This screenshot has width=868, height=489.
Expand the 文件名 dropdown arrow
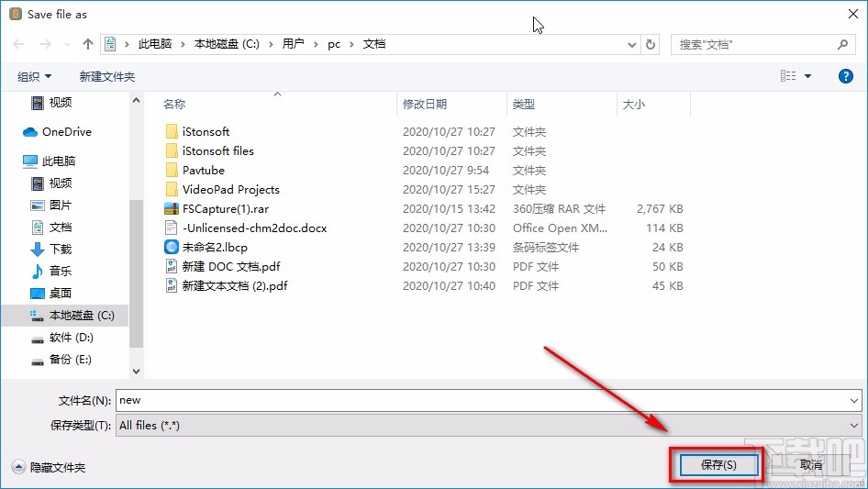pos(854,400)
